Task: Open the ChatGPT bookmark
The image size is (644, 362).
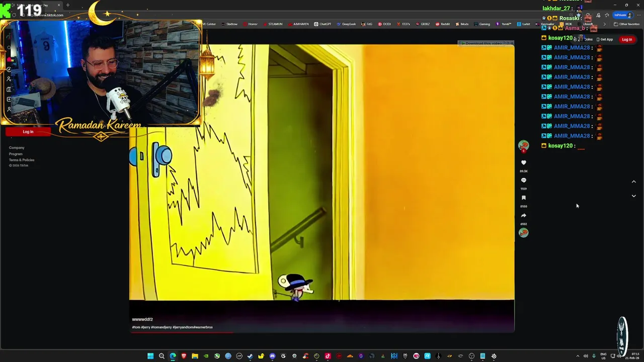Action: click(x=323, y=24)
